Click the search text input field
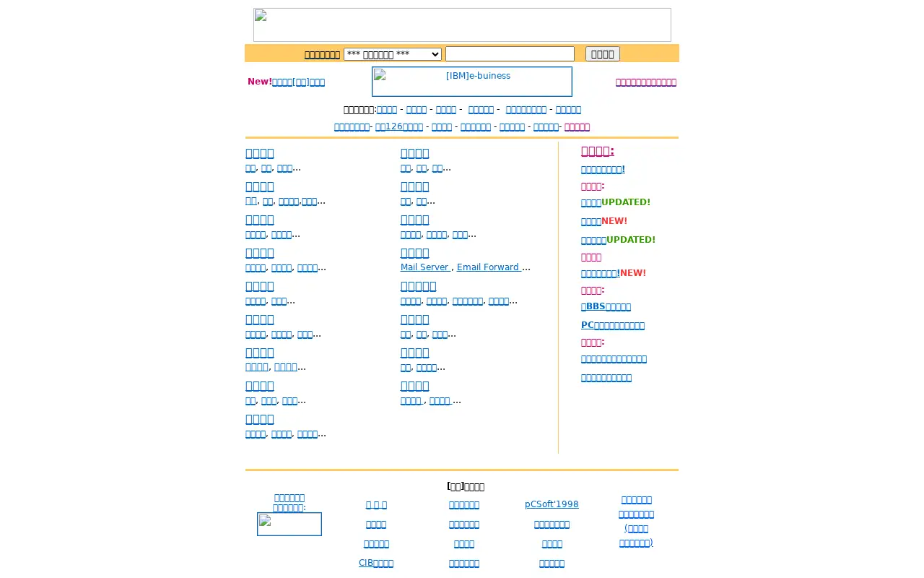The width and height of the screenshot is (924, 578). click(510, 54)
